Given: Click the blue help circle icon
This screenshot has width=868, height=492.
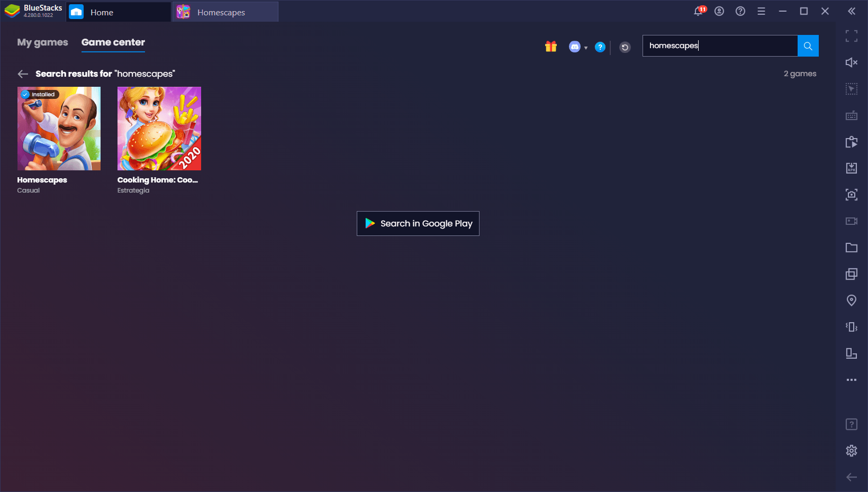Looking at the screenshot, I should (x=600, y=47).
